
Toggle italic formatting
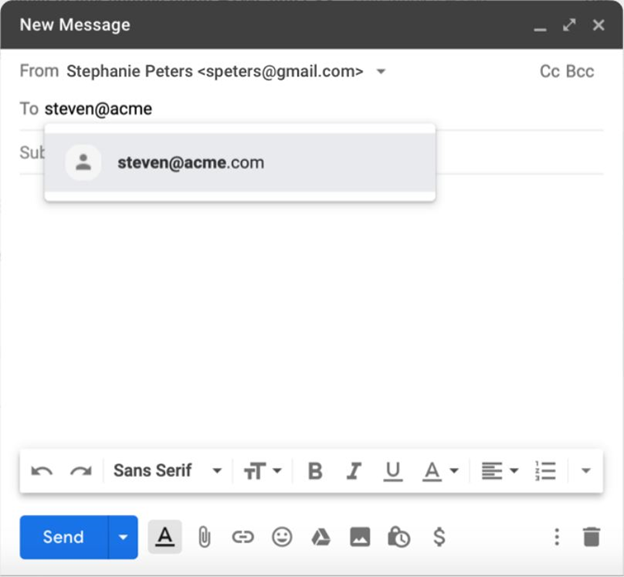(x=353, y=471)
